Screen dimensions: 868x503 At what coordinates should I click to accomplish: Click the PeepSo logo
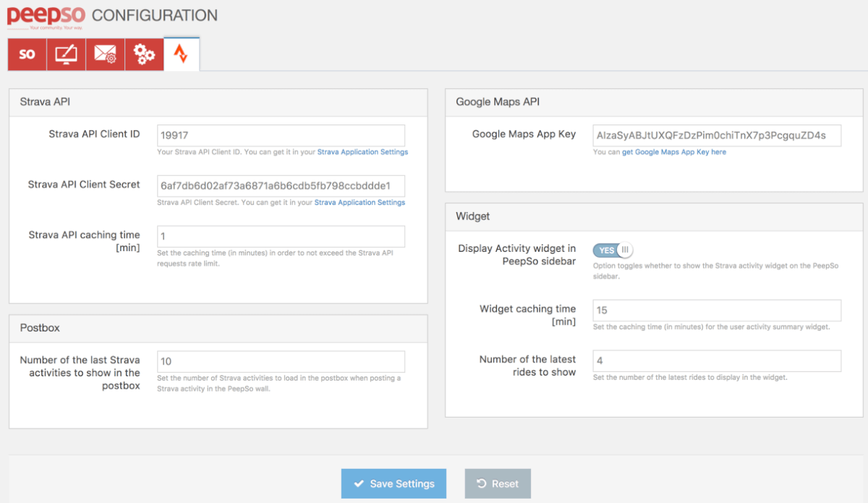pyautogui.click(x=45, y=17)
